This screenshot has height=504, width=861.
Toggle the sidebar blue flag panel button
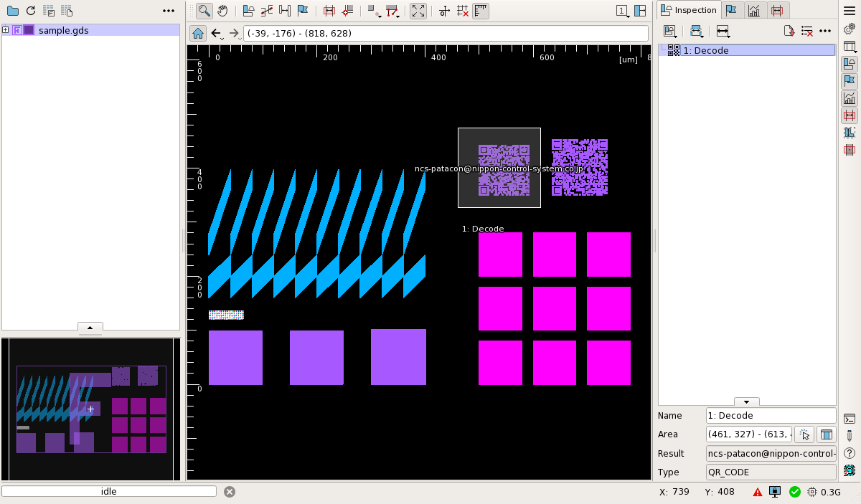pos(850,81)
